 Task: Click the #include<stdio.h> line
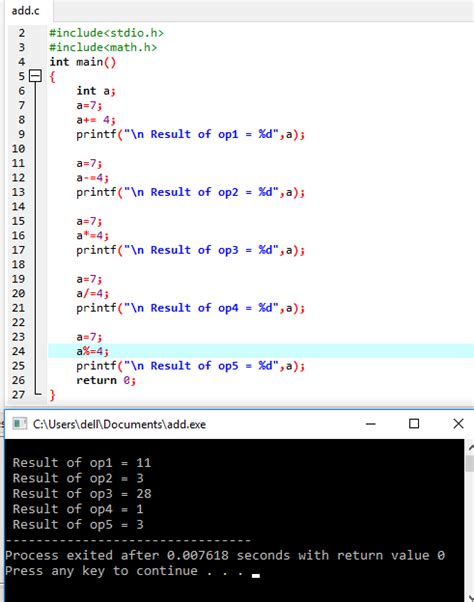tap(106, 33)
